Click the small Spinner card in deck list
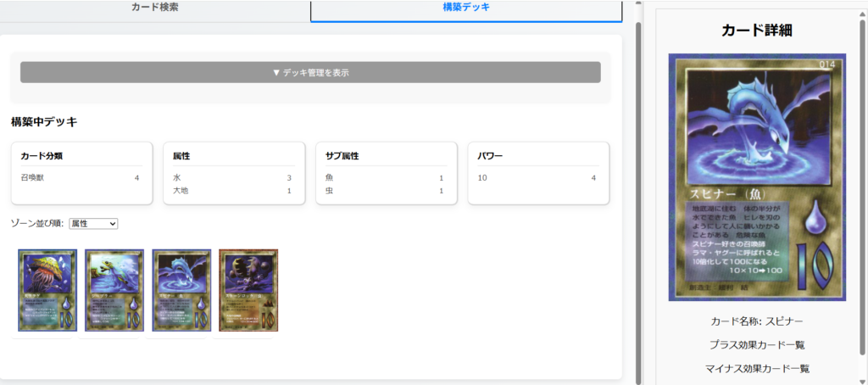This screenshot has width=868, height=385. pyautogui.click(x=181, y=290)
